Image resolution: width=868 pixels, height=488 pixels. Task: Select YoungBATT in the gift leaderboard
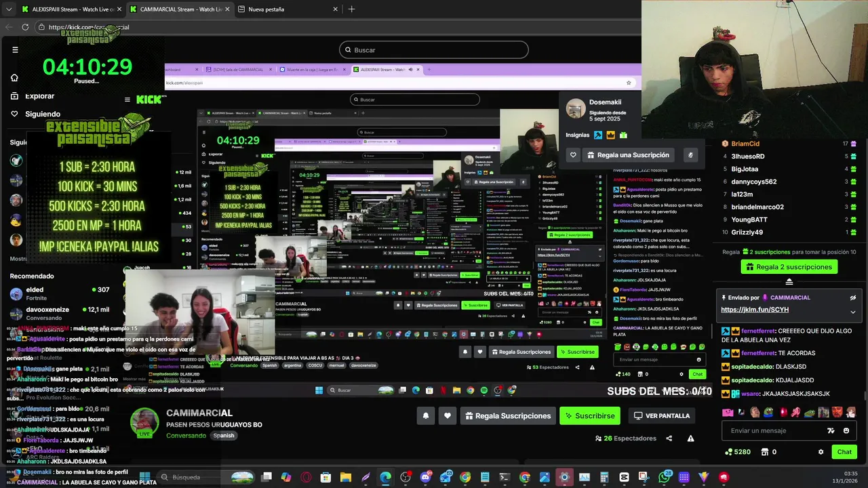[749, 220]
